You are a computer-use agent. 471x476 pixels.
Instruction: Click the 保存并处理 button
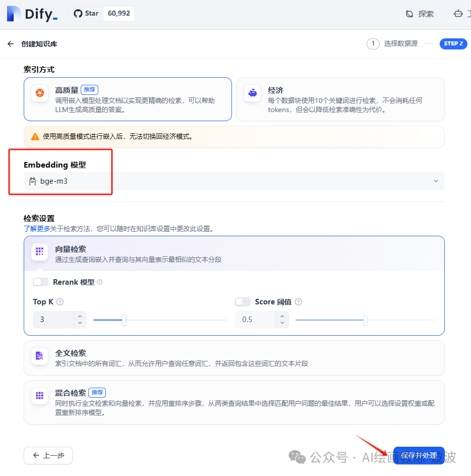coord(419,456)
